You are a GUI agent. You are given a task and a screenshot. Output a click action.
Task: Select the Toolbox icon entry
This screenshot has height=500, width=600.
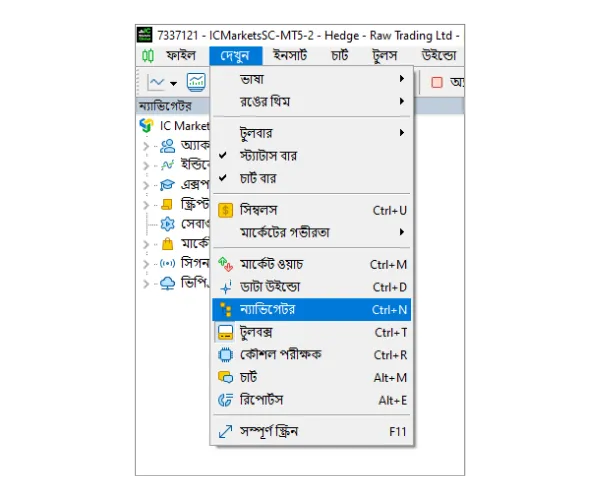point(225,332)
